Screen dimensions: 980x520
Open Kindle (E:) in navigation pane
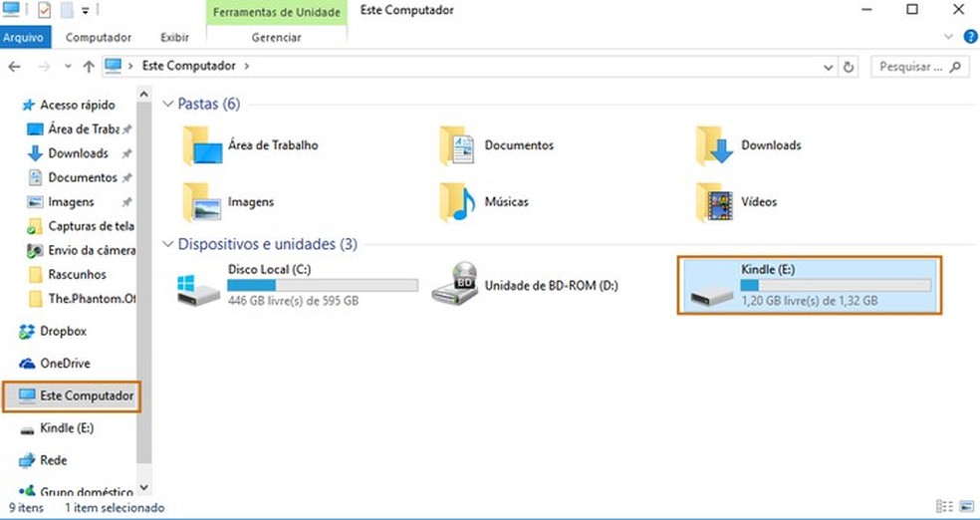[x=57, y=428]
